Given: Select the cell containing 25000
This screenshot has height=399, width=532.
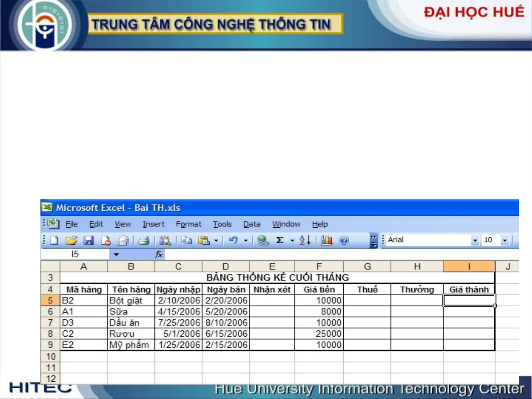Looking at the screenshot, I should click(319, 334).
